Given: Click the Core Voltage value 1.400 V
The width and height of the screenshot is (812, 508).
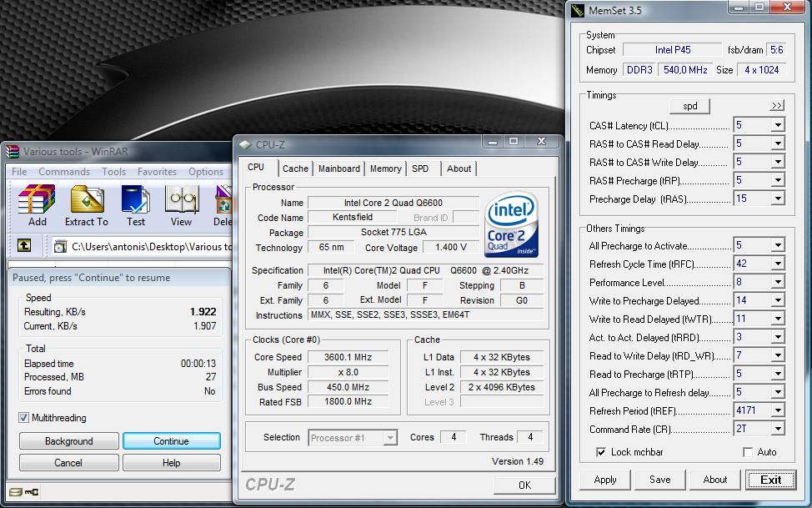Looking at the screenshot, I should click(x=451, y=247).
